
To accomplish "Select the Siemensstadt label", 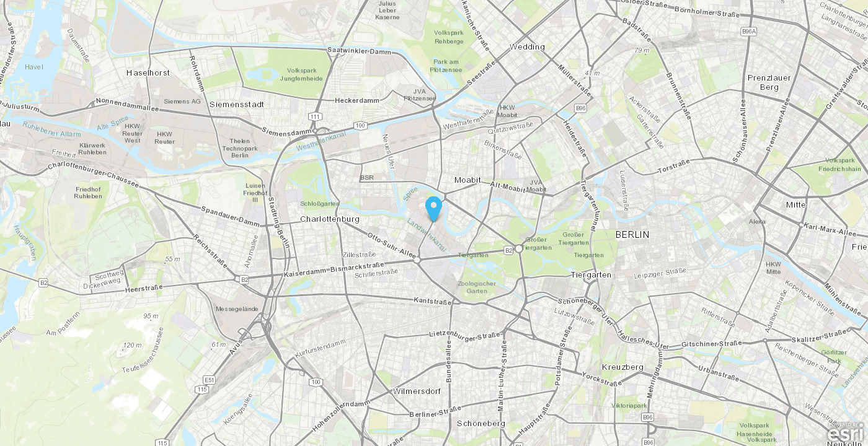I will coord(237,104).
